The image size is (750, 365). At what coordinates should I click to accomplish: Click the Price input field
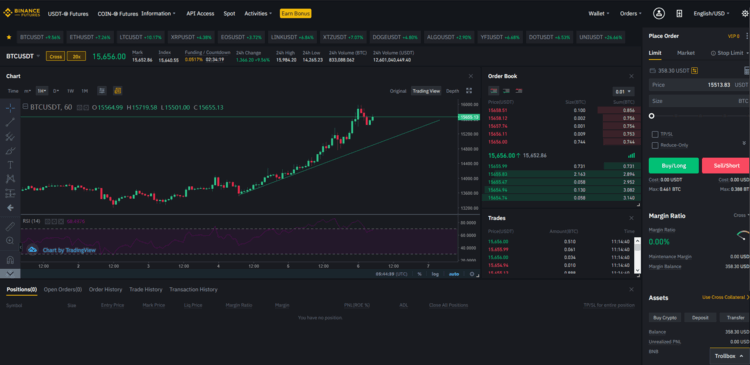(699, 85)
